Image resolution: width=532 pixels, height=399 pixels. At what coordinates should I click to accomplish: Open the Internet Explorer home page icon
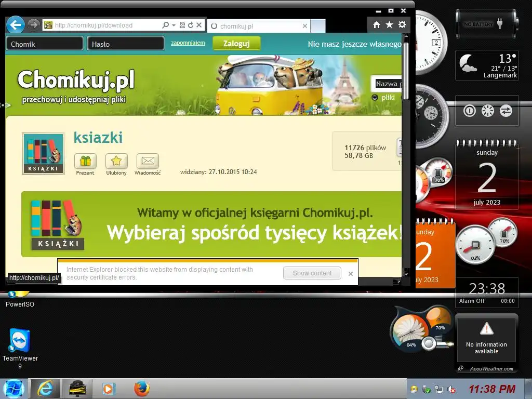[x=376, y=25]
